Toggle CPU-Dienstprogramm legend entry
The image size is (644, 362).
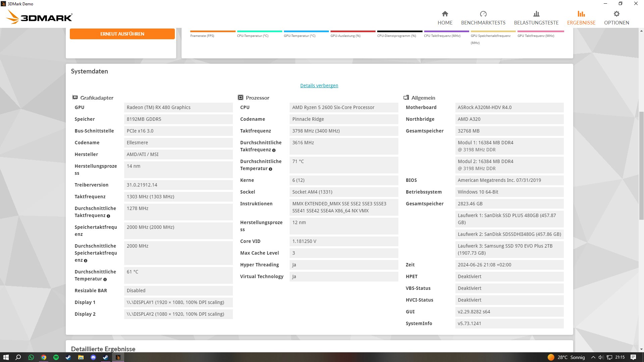tap(399, 34)
